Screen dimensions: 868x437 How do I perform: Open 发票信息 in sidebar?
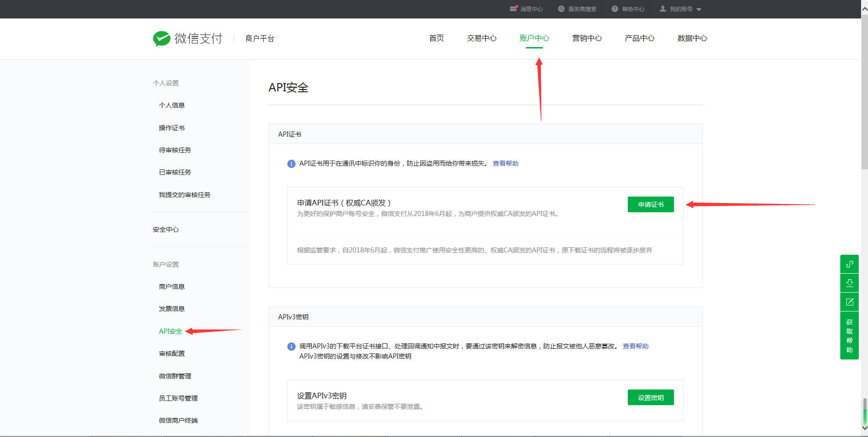(172, 309)
